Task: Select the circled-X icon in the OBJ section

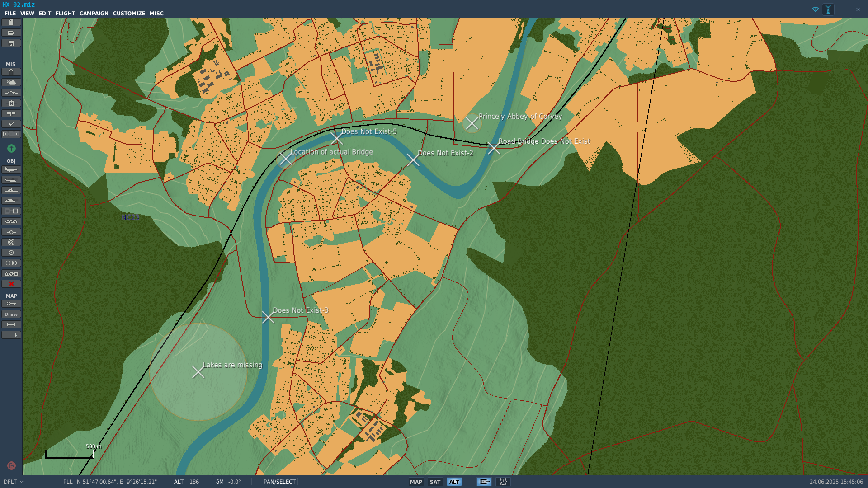Action: click(11, 253)
